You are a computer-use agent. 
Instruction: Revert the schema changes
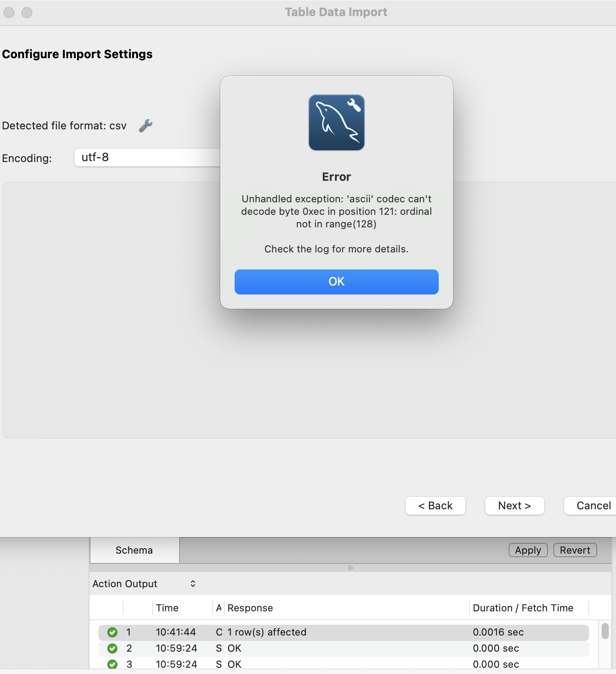click(x=575, y=550)
